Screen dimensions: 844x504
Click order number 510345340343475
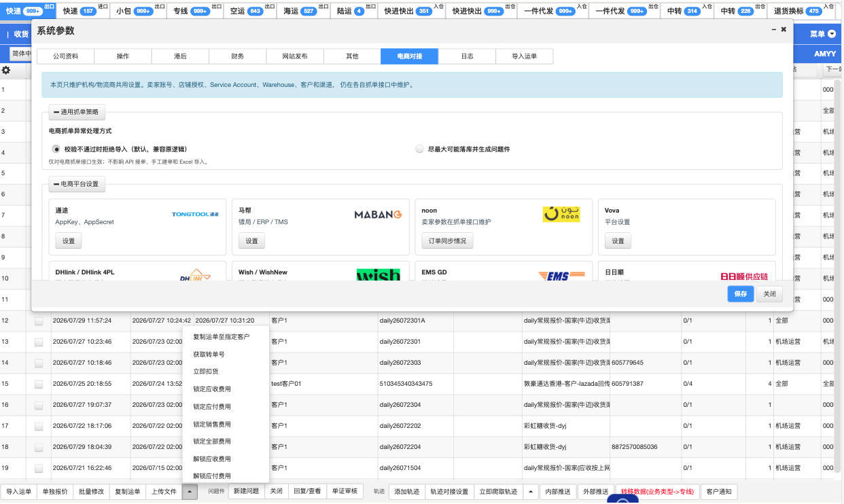click(406, 384)
